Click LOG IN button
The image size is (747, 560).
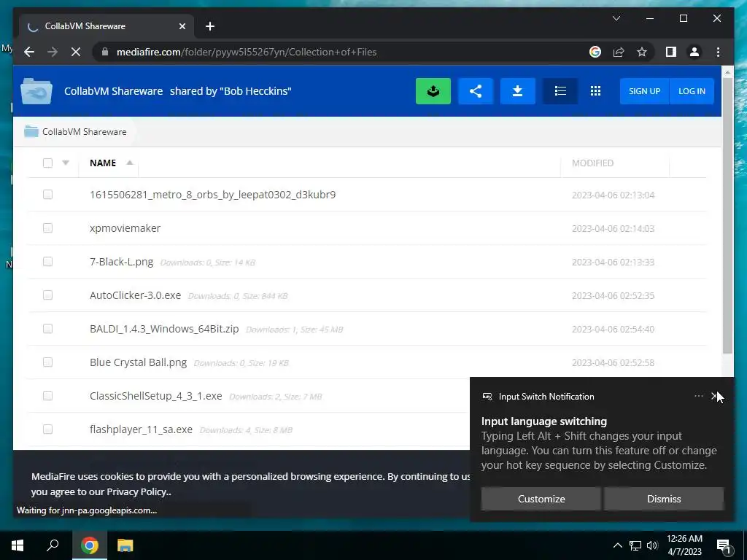tap(692, 91)
